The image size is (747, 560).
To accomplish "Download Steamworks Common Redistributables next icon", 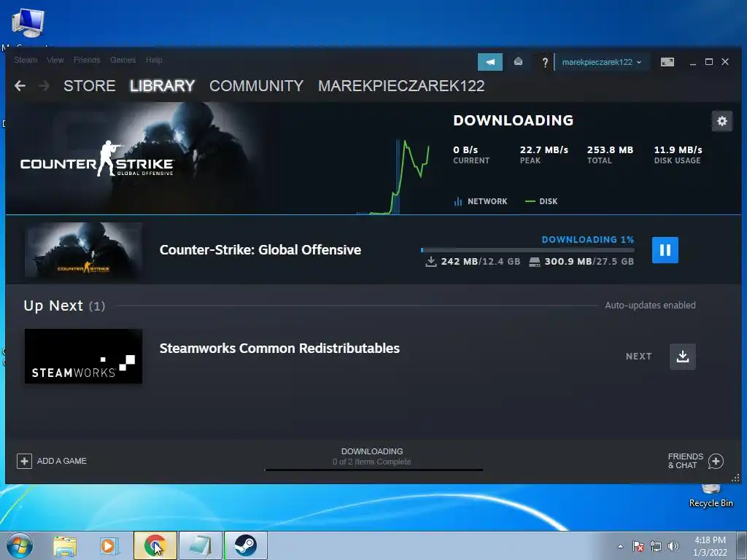I will (683, 357).
